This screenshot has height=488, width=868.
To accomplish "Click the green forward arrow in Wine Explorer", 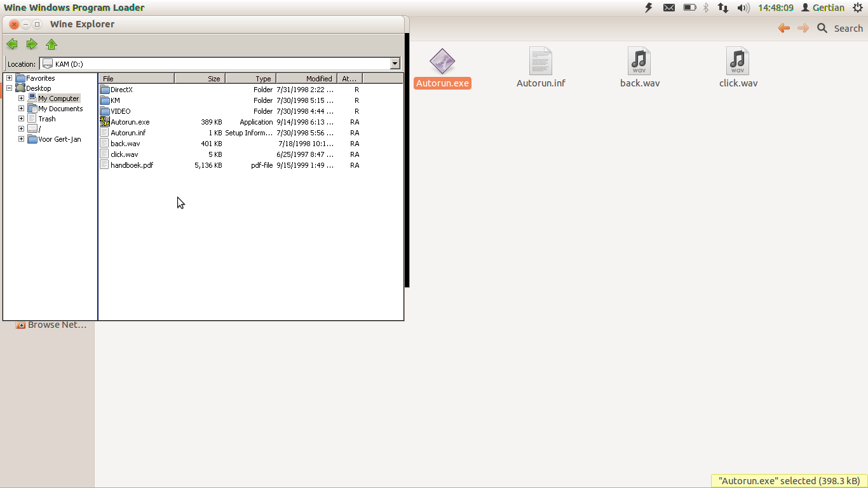I will coord(32,44).
